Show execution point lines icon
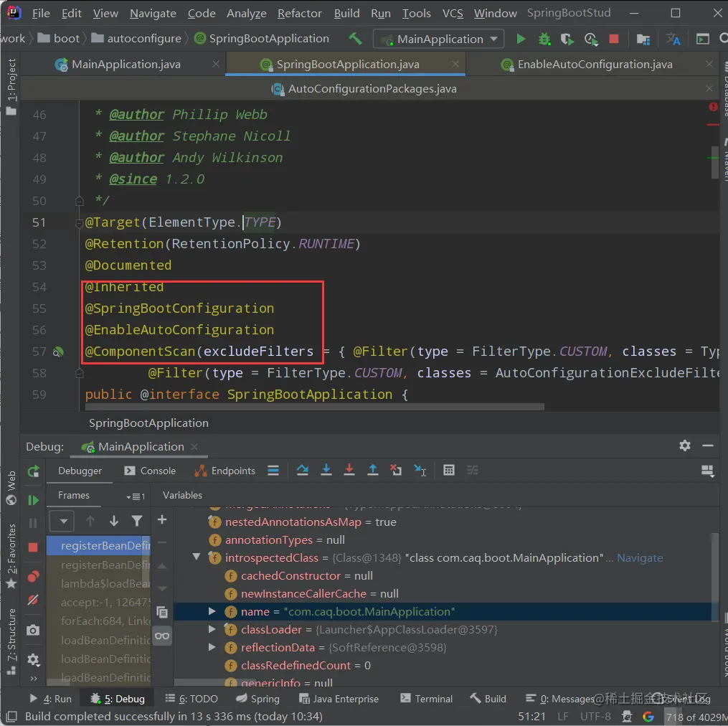This screenshot has width=728, height=726. [273, 471]
